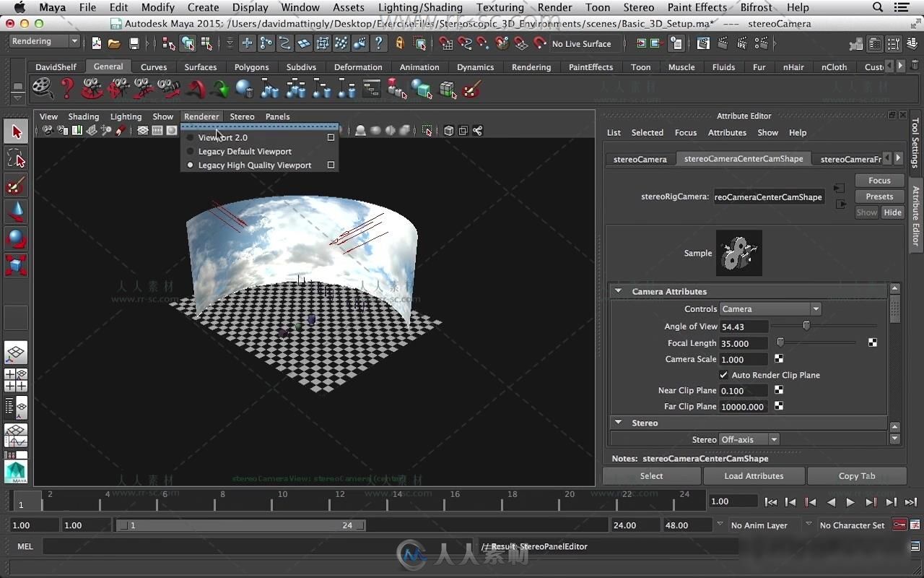The height and width of the screenshot is (578, 924).
Task: Open the Rendering menu set dropdown
Action: point(44,42)
